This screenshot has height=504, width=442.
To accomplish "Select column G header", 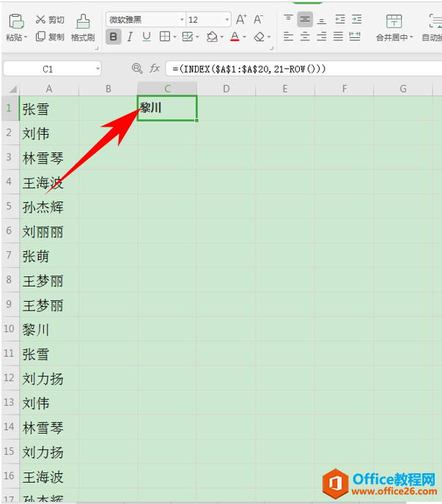I will click(403, 89).
